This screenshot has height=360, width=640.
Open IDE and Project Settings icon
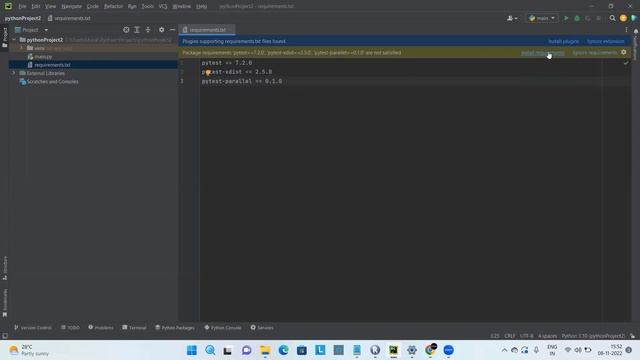(623, 18)
